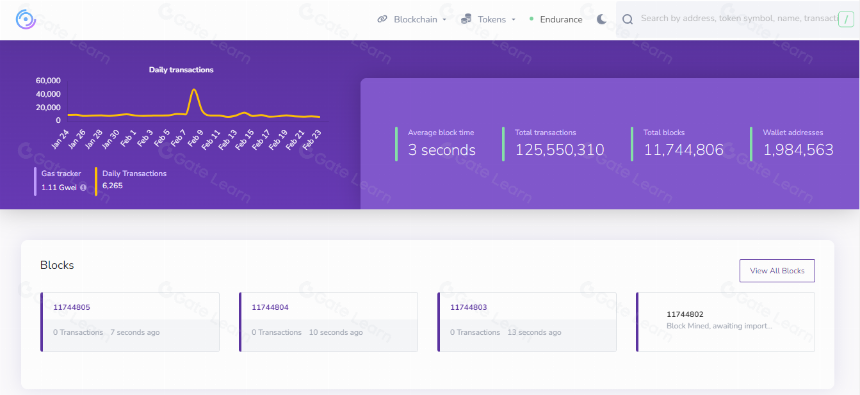The image size is (860, 395).
Task: Click the Blockchain chain-link icon
Action: (382, 19)
